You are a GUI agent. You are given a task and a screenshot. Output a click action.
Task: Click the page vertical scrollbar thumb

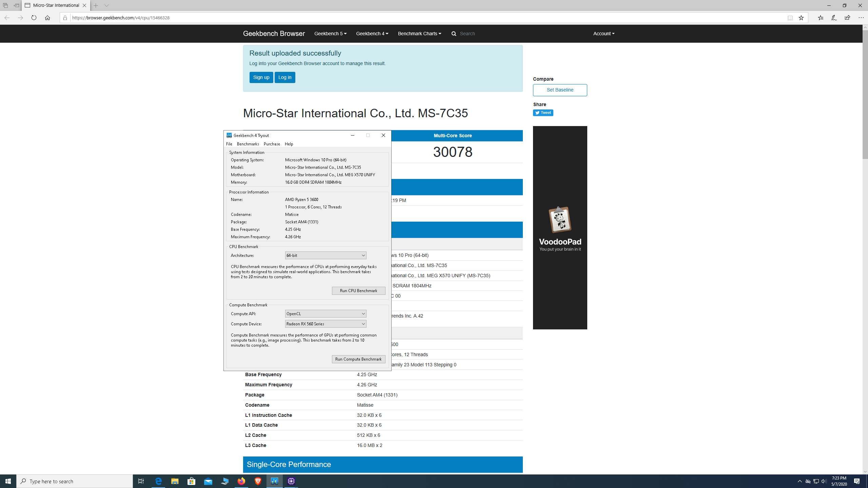(865, 94)
